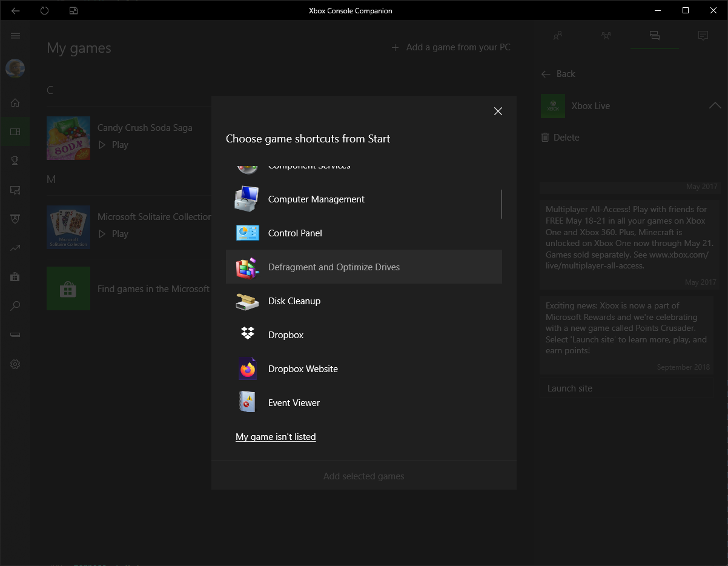Select the Disk Cleanup icon
Image resolution: width=728 pixels, height=566 pixels.
click(247, 301)
